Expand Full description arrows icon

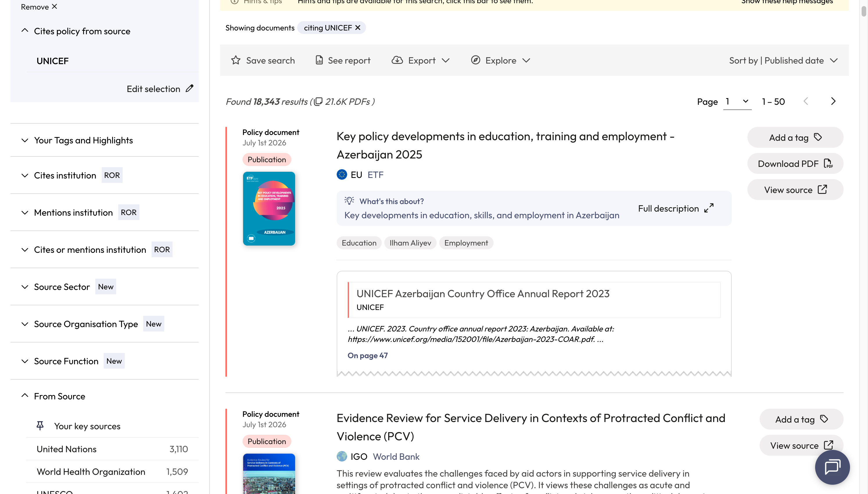pyautogui.click(x=709, y=208)
